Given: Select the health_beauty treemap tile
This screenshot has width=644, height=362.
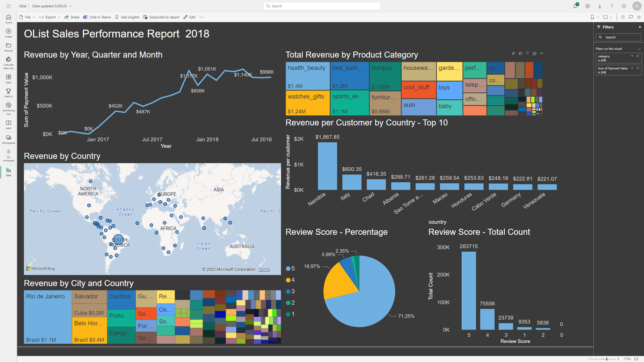Looking at the screenshot, I should 308,76.
